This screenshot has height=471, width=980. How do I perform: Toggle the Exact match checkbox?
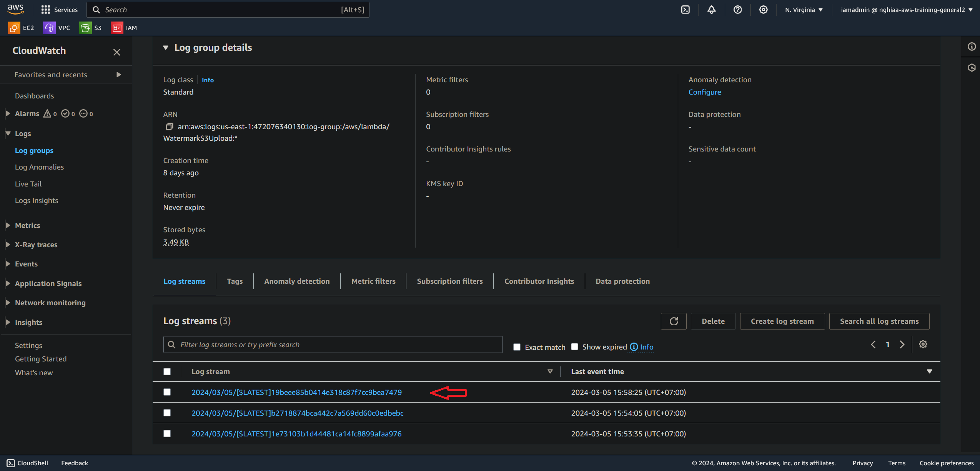[517, 347]
